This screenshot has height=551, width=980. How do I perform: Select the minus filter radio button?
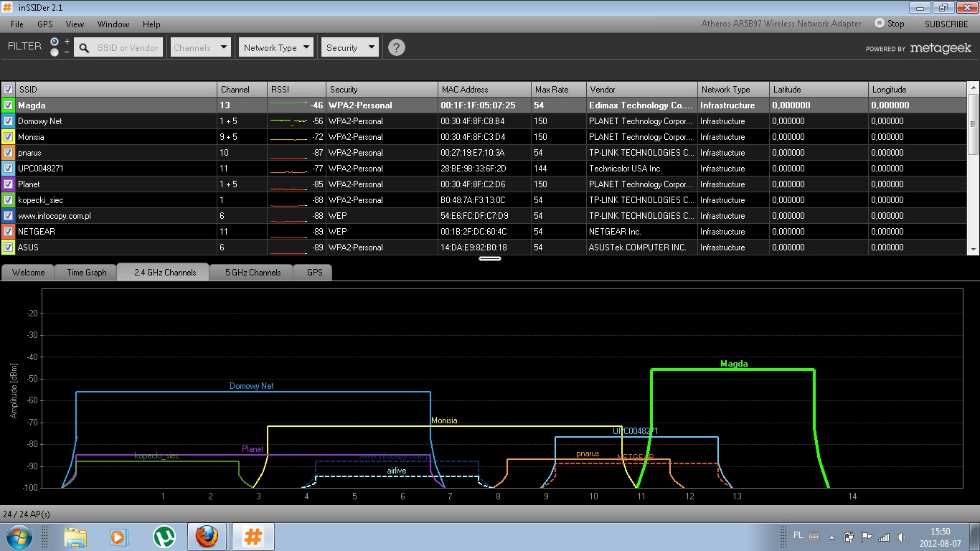(x=55, y=52)
